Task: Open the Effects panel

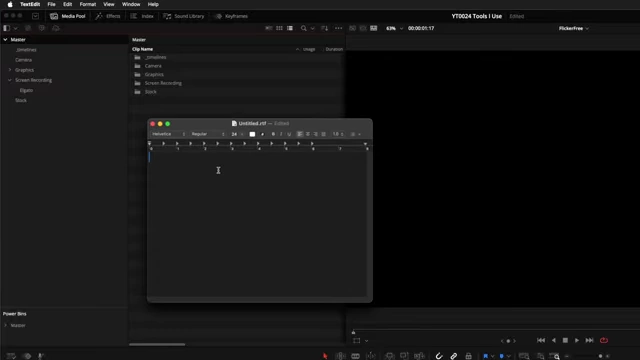Action: (x=108, y=16)
